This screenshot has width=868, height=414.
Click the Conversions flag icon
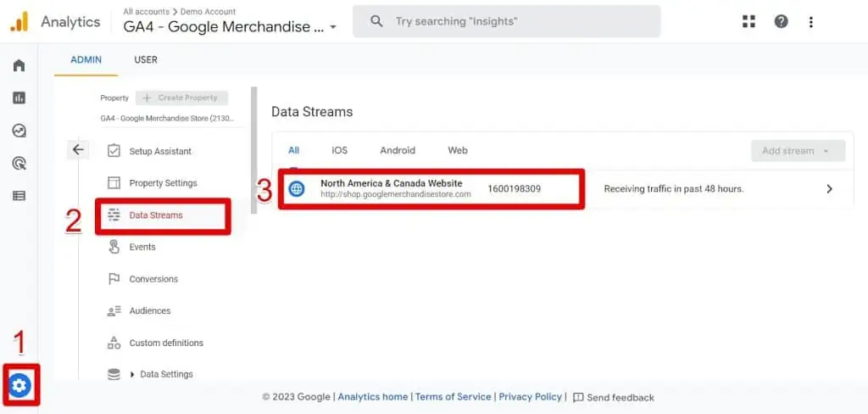click(114, 279)
